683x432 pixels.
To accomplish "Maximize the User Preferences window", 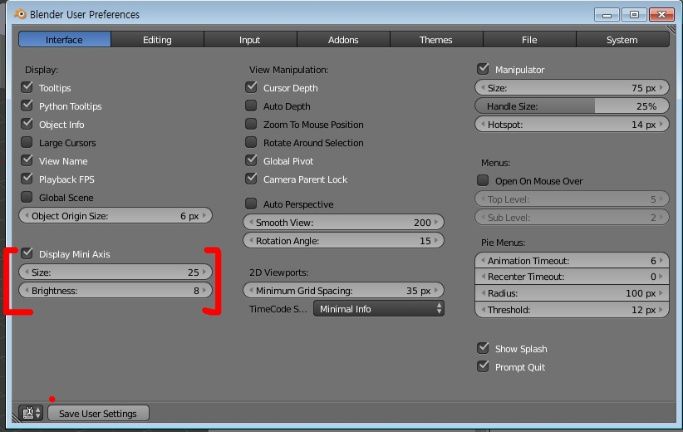I will [x=634, y=15].
